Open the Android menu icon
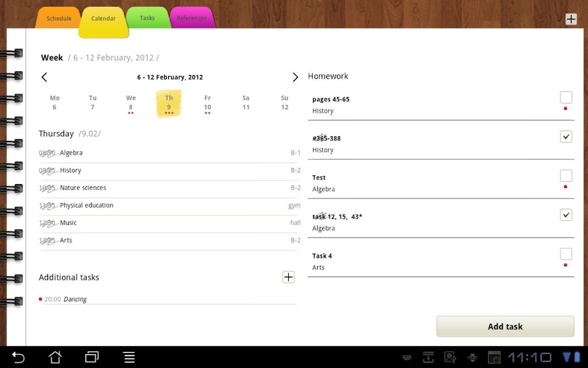Image resolution: width=588 pixels, height=368 pixels. point(129,357)
